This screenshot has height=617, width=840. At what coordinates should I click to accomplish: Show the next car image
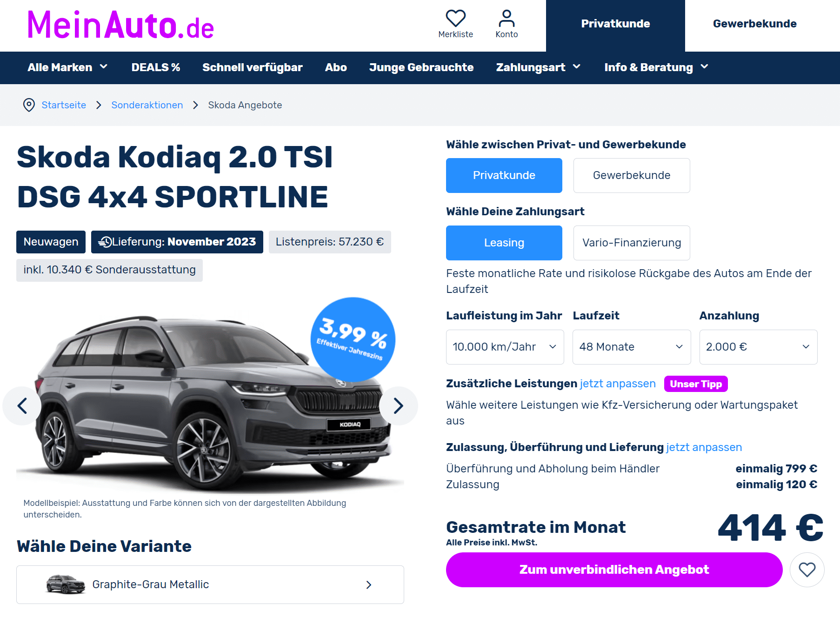click(398, 406)
